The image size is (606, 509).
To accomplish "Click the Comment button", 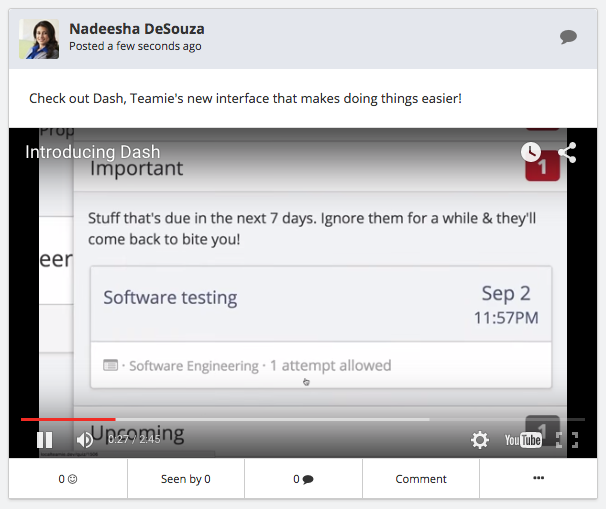I will tap(421, 479).
